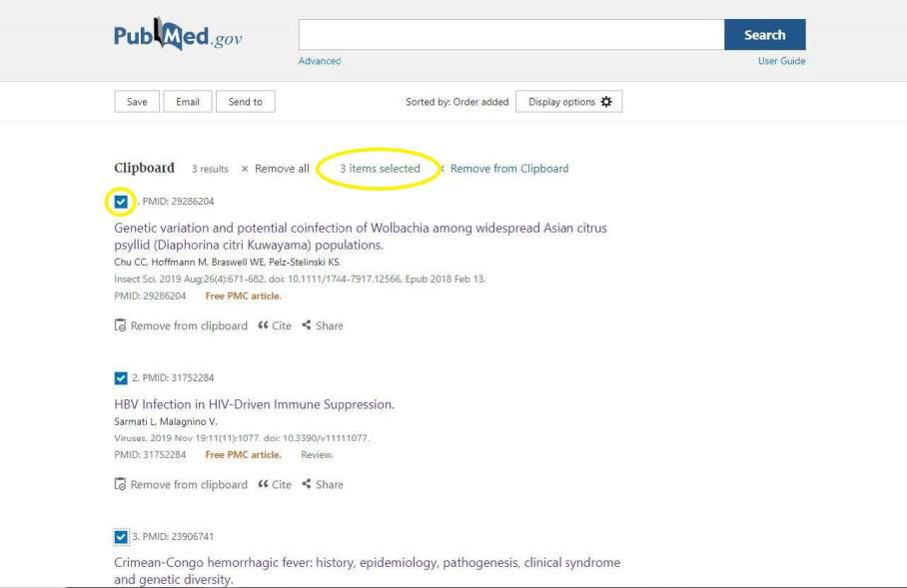The height and width of the screenshot is (588, 907).
Task: Toggle the checkbox for PMID 23906741
Action: (121, 537)
